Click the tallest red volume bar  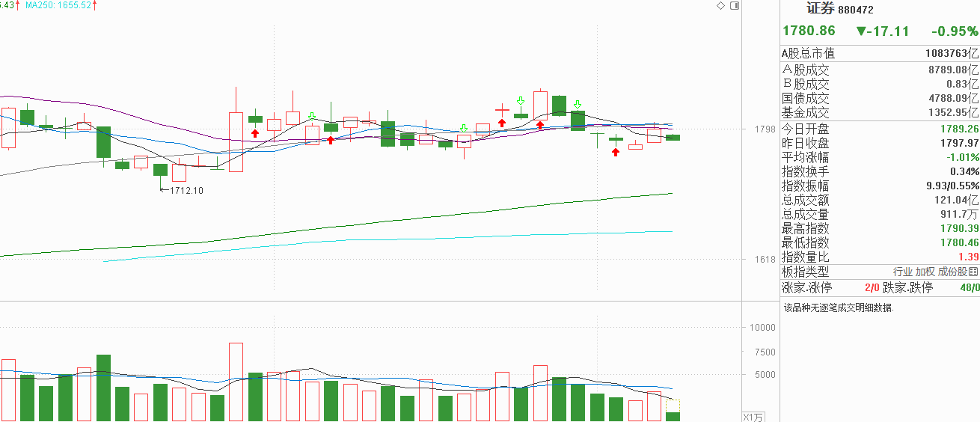tap(236, 382)
